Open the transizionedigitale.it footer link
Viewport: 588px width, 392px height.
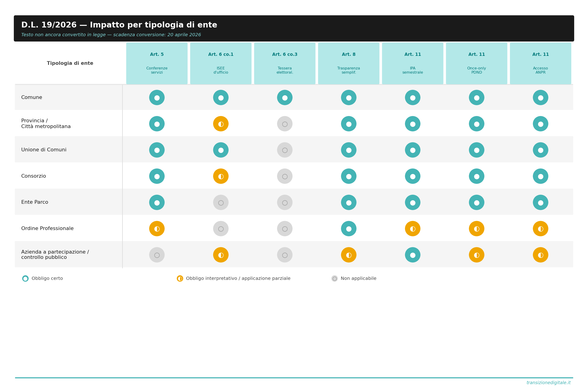coord(548,383)
